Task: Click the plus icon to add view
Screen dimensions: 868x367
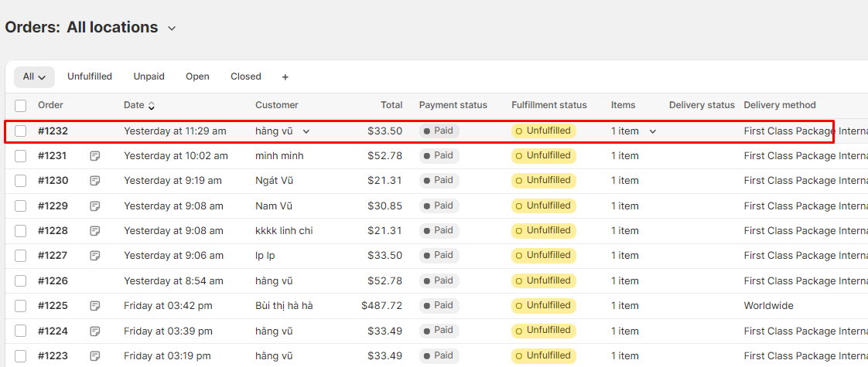Action: (285, 77)
